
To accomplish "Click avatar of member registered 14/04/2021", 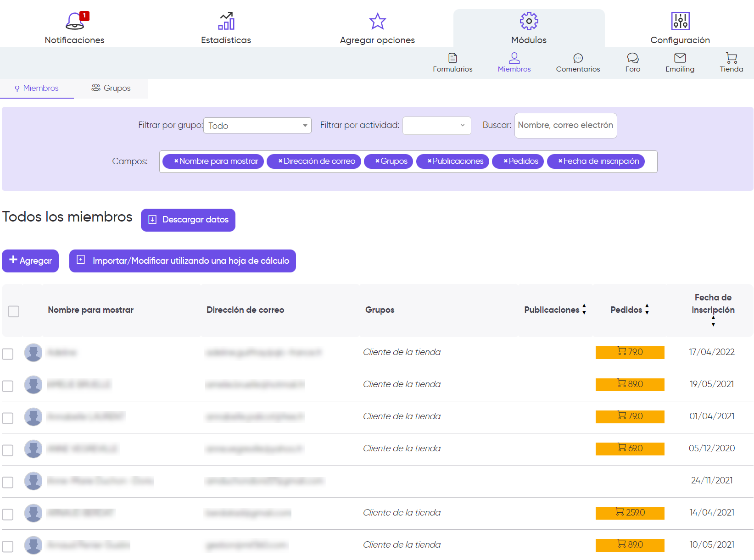I will 33,513.
